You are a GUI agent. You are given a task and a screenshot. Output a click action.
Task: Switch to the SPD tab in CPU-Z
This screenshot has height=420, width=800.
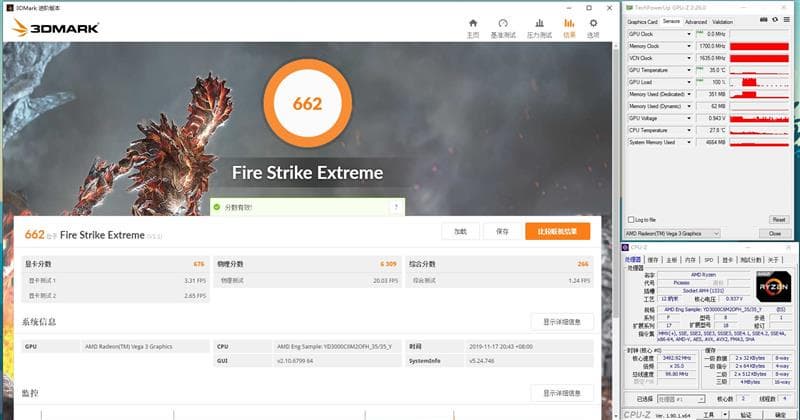[709, 260]
